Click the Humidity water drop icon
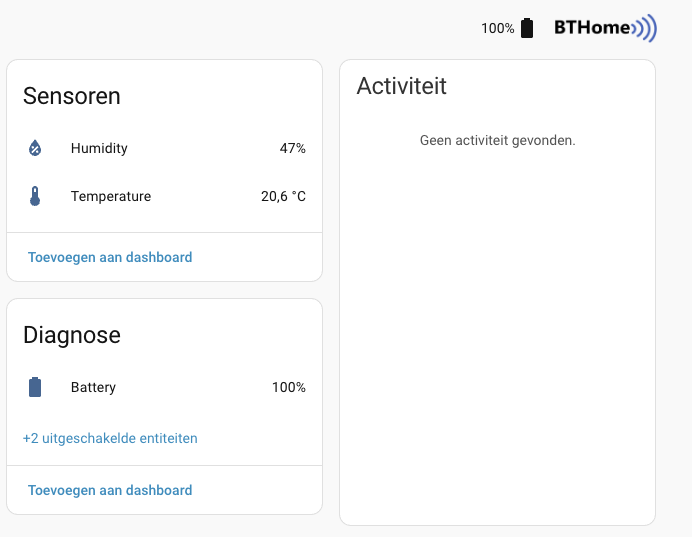The image size is (692, 537). point(35,149)
